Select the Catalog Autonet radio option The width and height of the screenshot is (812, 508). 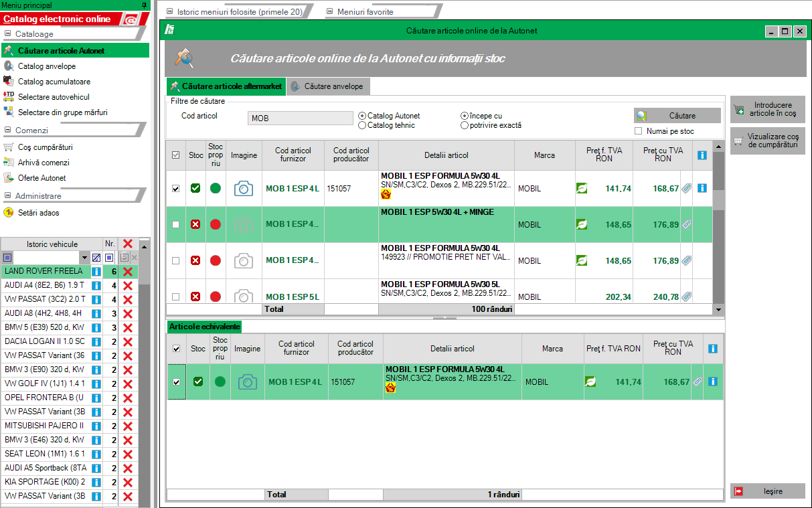coord(362,116)
